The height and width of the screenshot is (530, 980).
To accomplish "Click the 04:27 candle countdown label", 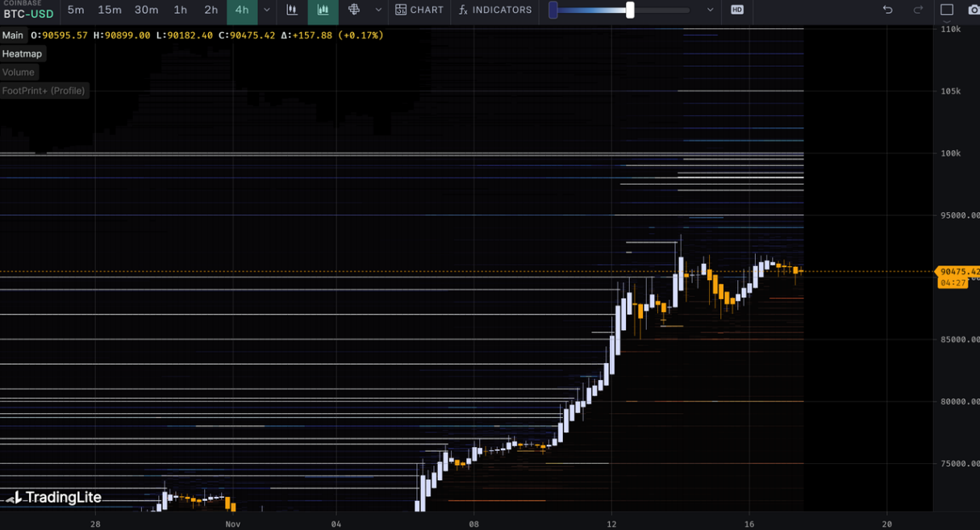I will pyautogui.click(x=953, y=283).
